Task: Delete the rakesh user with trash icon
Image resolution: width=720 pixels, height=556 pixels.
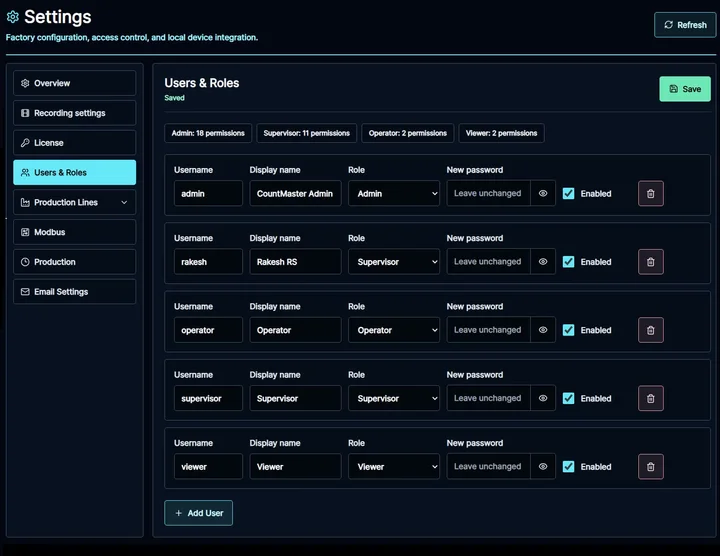Action: [651, 262]
